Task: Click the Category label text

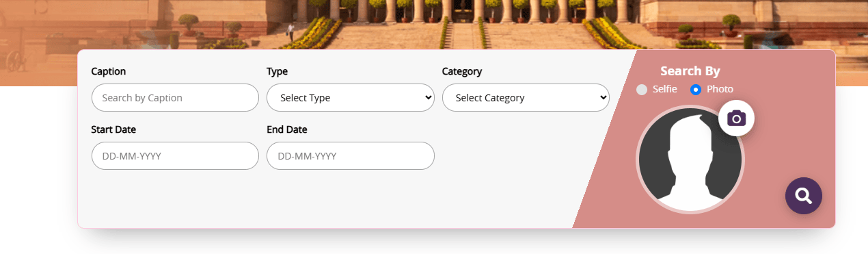Action: 462,71
